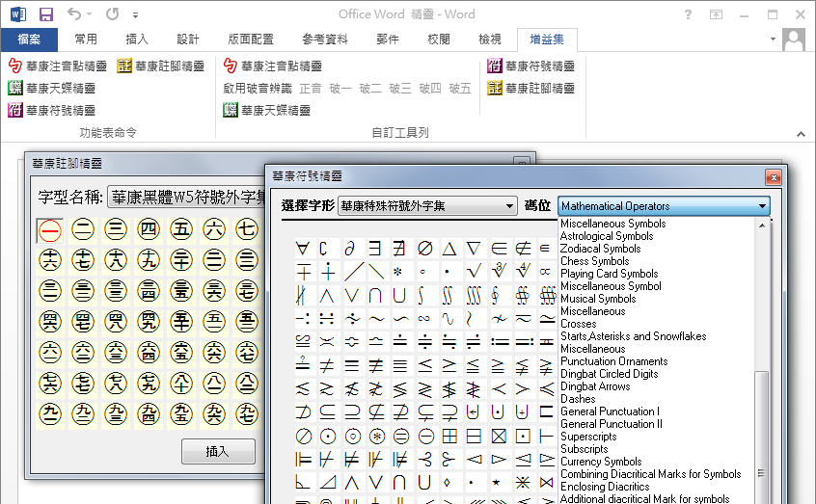This screenshot has height=504, width=816.
Task: Choose Musical Symbols from list
Action: tap(598, 299)
